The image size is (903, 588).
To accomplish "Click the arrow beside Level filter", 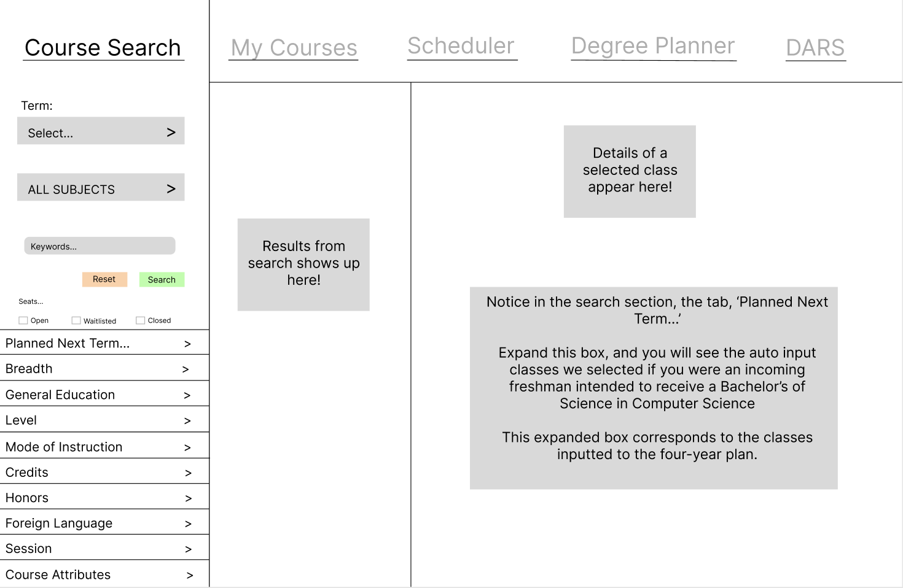I will click(187, 421).
